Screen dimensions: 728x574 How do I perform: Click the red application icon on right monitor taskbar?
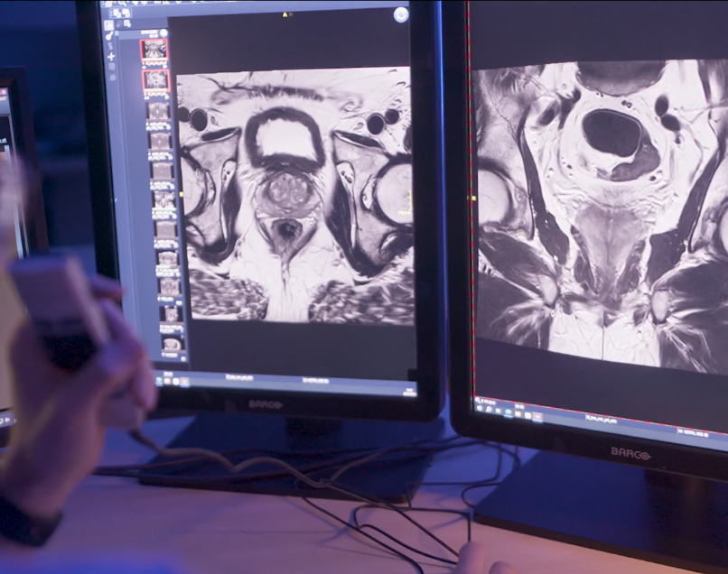coord(537,415)
